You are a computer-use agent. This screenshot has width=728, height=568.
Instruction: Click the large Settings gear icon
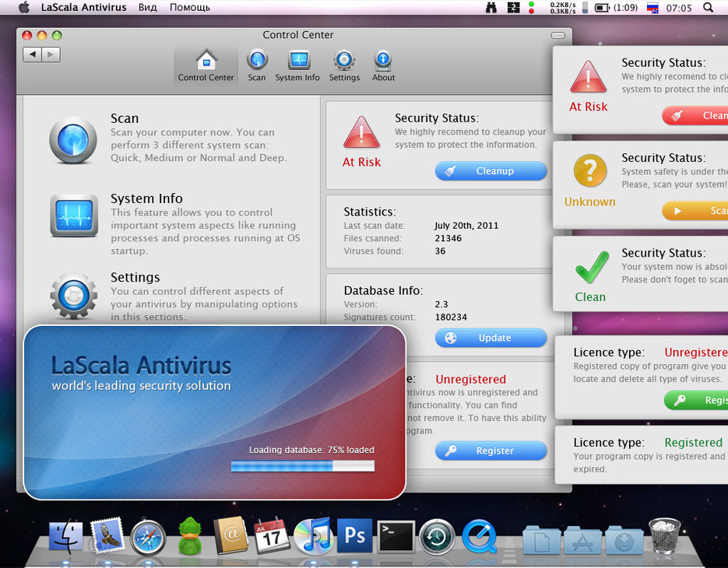(73, 296)
